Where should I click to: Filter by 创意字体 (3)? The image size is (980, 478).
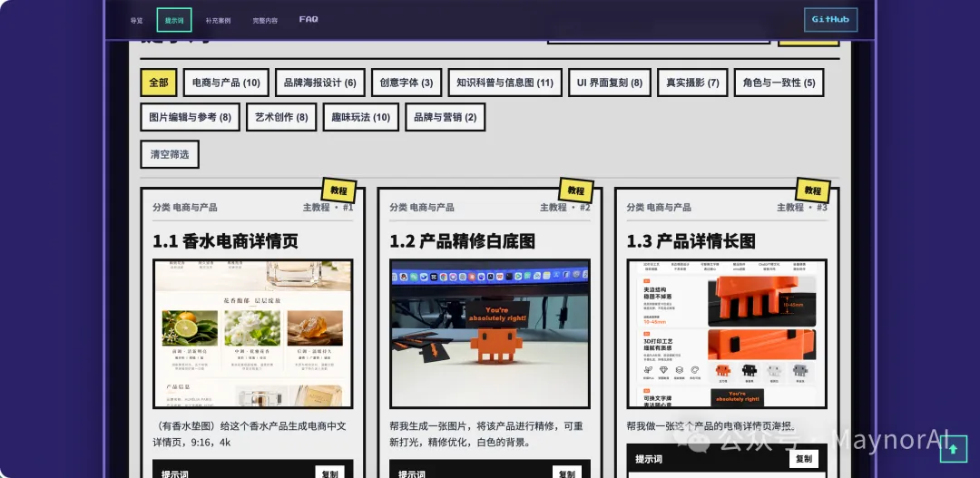click(407, 83)
